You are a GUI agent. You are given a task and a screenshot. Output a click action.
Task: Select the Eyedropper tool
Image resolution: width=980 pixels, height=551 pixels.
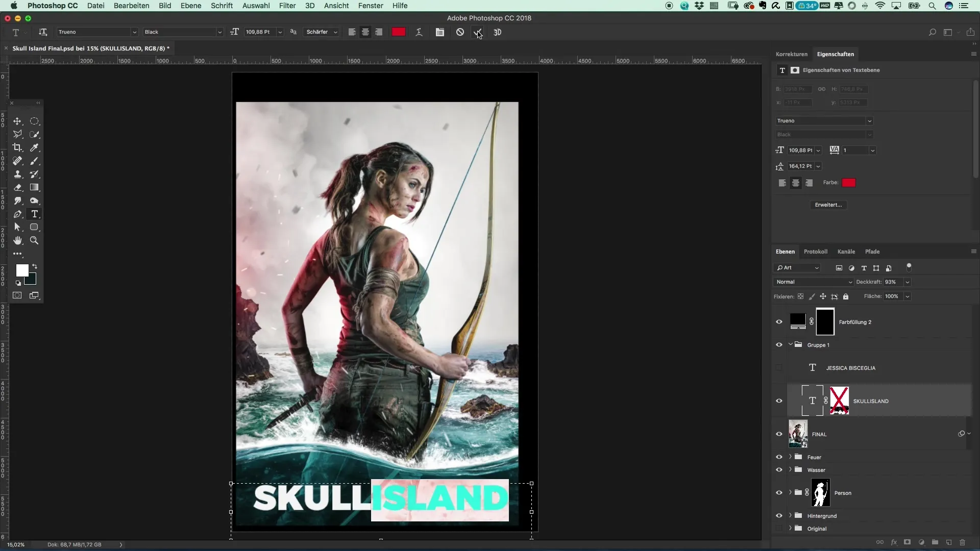(x=34, y=147)
